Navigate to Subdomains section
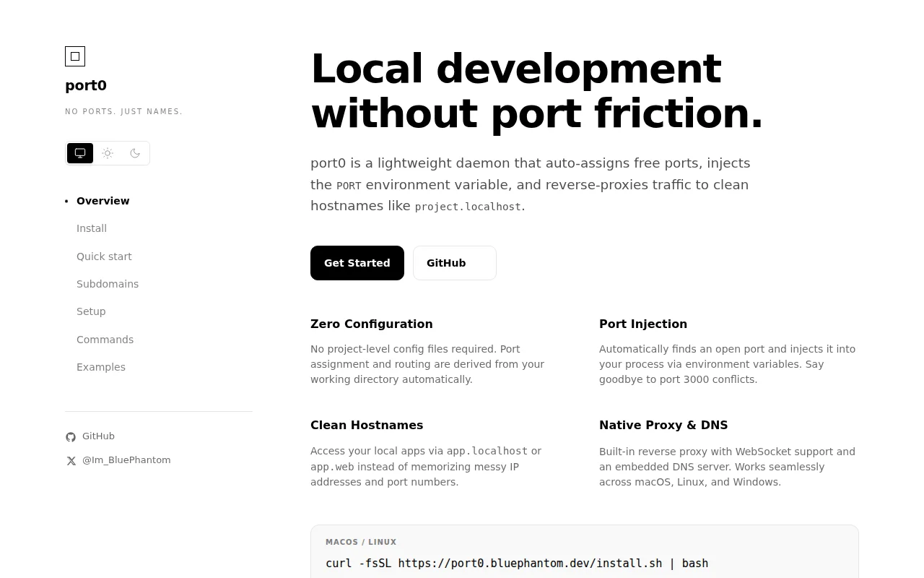This screenshot has height=578, width=924. pyautogui.click(x=108, y=284)
